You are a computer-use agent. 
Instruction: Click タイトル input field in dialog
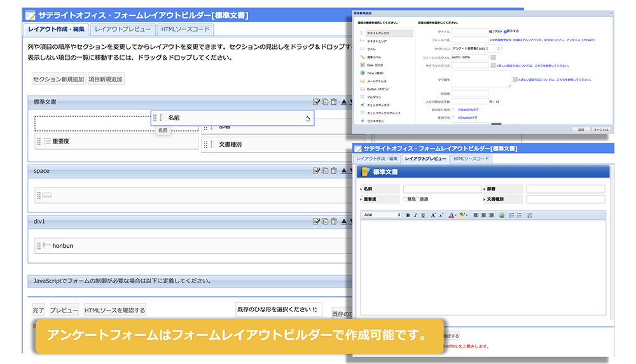pyautogui.click(x=470, y=31)
